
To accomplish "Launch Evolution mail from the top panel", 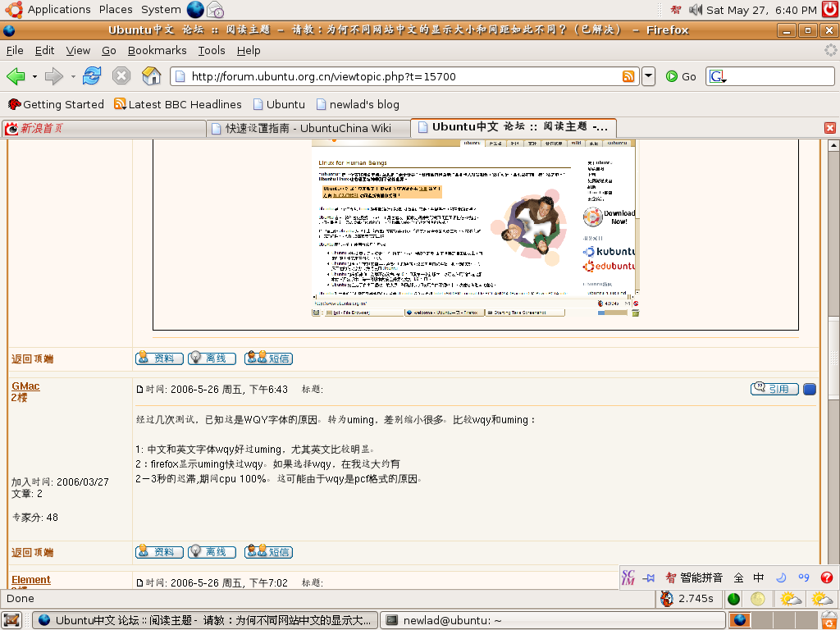I will tap(216, 10).
